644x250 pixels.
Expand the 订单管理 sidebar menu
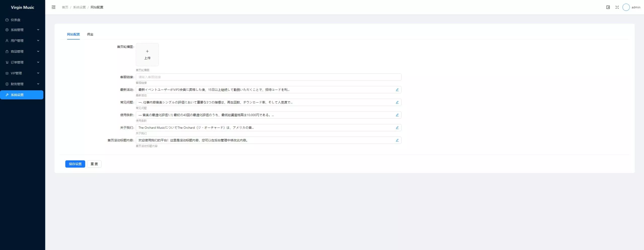pos(22,62)
